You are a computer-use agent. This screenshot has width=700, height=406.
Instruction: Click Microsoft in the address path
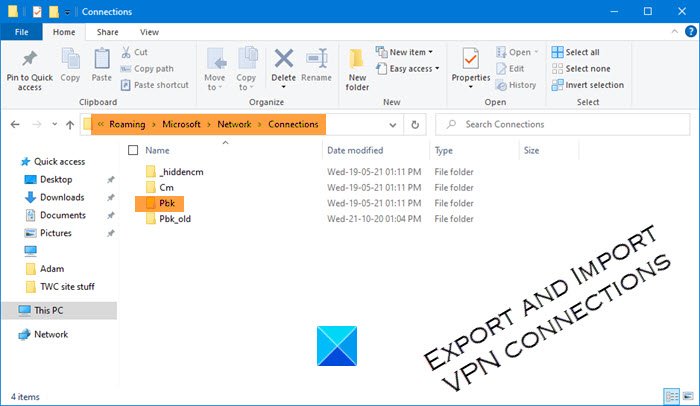click(181, 124)
